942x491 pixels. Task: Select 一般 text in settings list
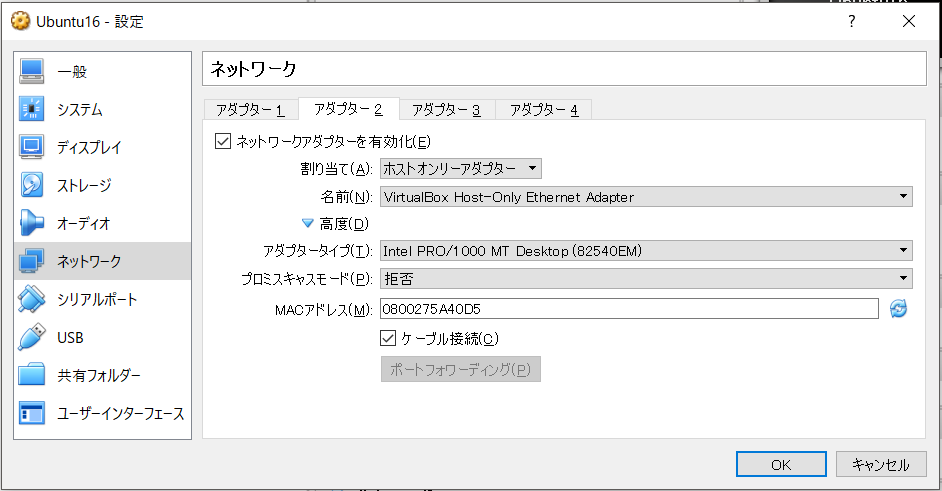72,72
